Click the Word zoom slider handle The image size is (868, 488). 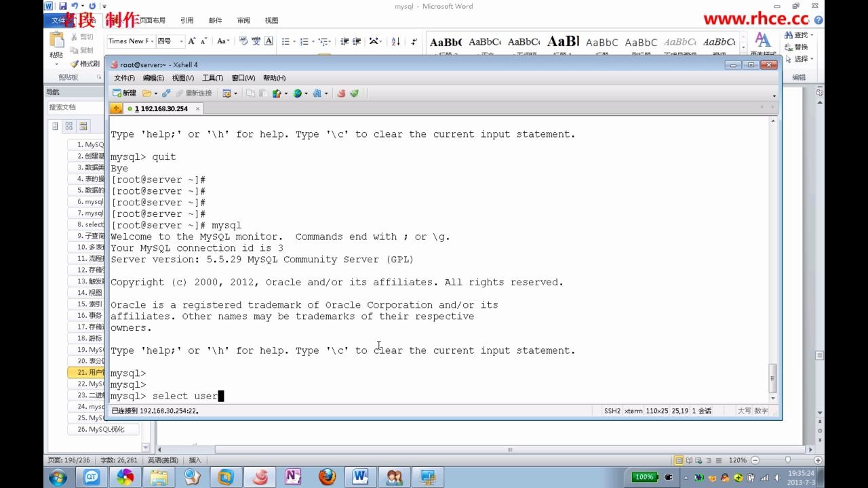(x=787, y=460)
